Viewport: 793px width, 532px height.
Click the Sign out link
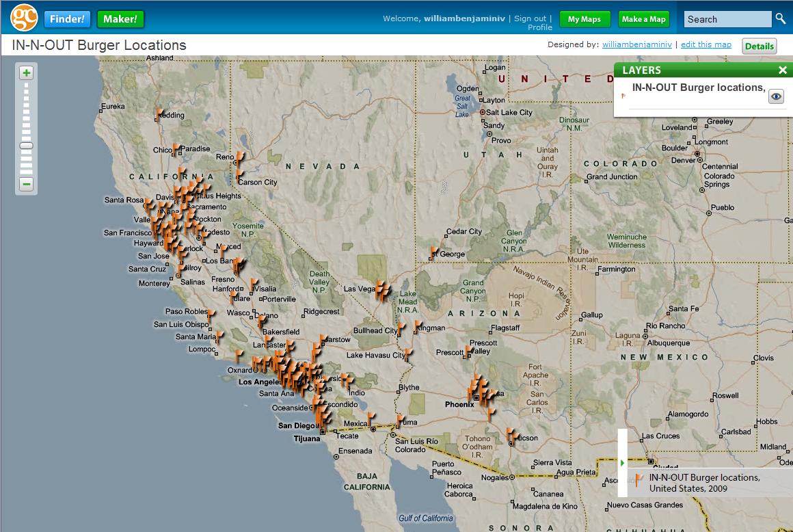point(530,18)
